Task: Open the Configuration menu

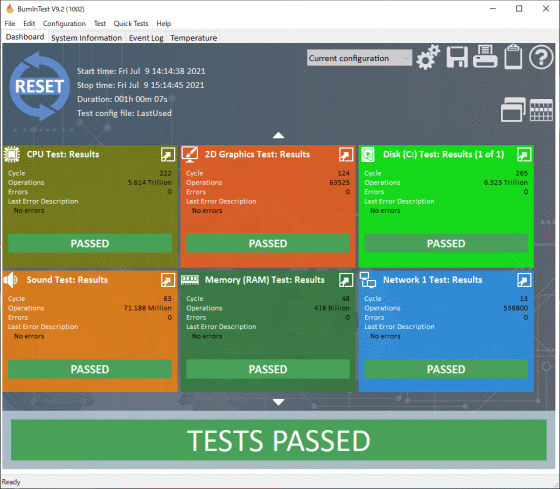Action: click(64, 24)
